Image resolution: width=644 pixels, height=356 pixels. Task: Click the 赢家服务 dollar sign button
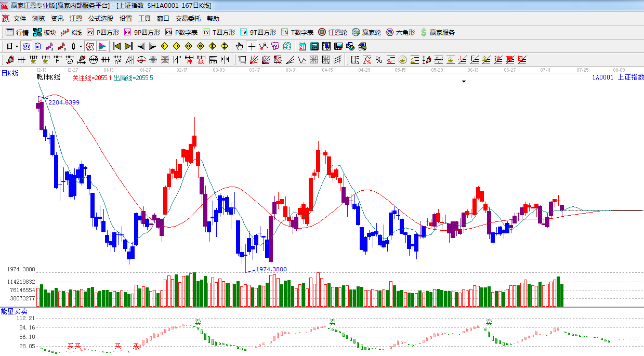click(x=437, y=32)
